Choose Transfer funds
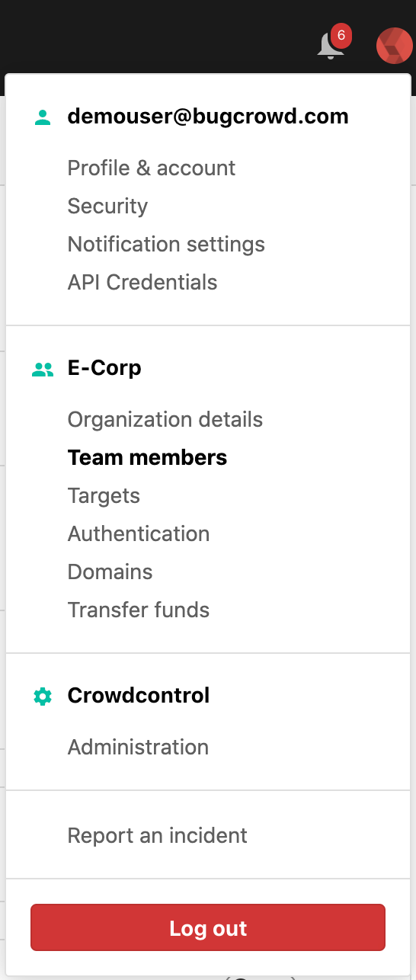This screenshot has width=416, height=980. click(139, 610)
